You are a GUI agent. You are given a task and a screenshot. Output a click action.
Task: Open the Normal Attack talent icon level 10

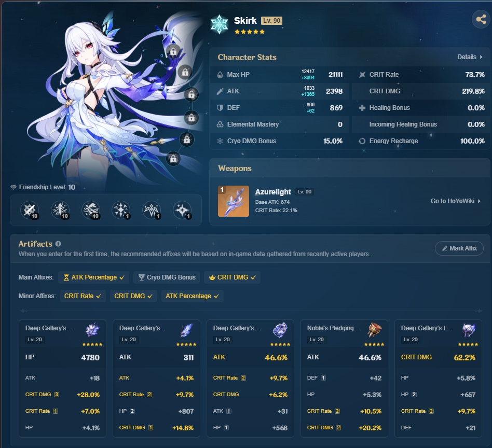tap(30, 209)
